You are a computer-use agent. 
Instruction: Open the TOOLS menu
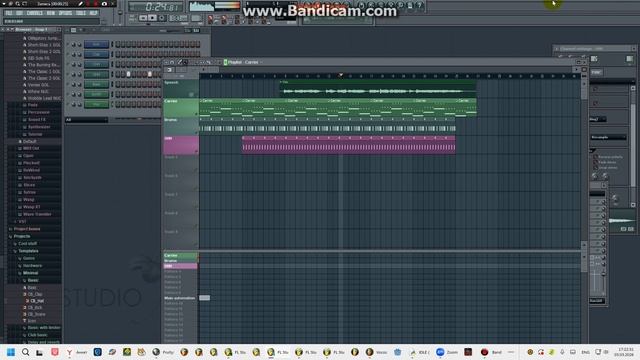point(81,13)
